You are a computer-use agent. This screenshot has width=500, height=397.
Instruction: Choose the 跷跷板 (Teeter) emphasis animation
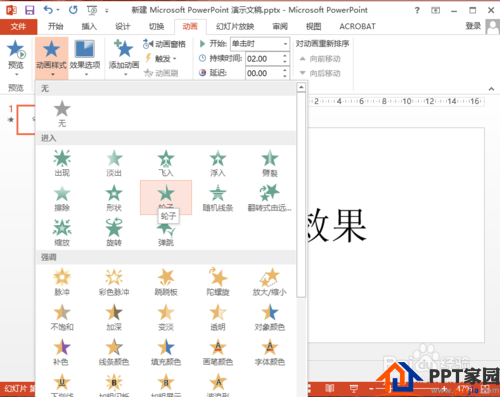166,282
